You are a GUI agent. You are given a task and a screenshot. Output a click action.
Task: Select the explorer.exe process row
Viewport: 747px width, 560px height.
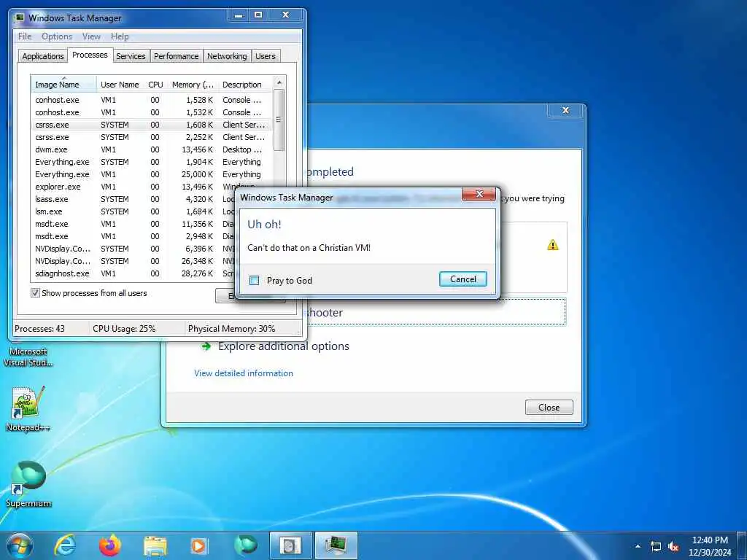[152, 187]
